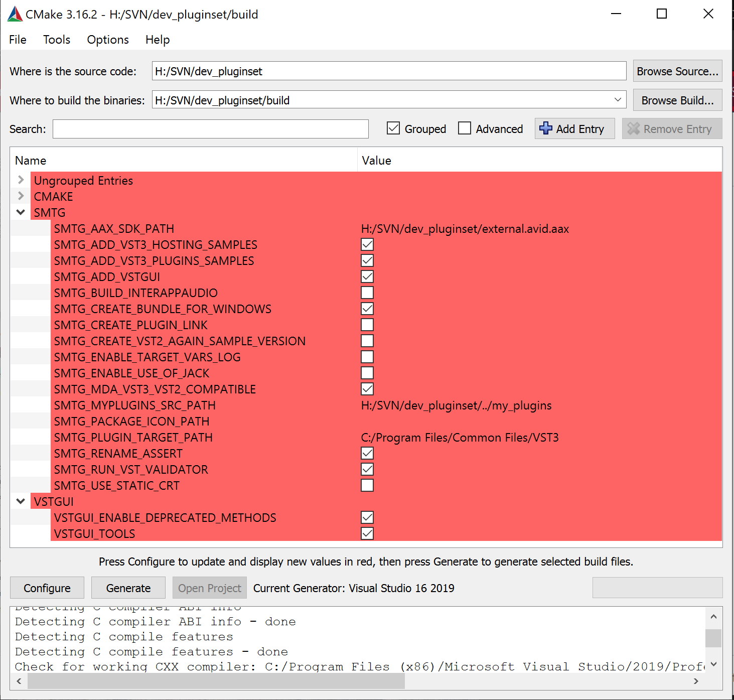Uncheck VSTGUI_ENABLE_DEPRECATED_METHODS checkbox

pos(367,517)
